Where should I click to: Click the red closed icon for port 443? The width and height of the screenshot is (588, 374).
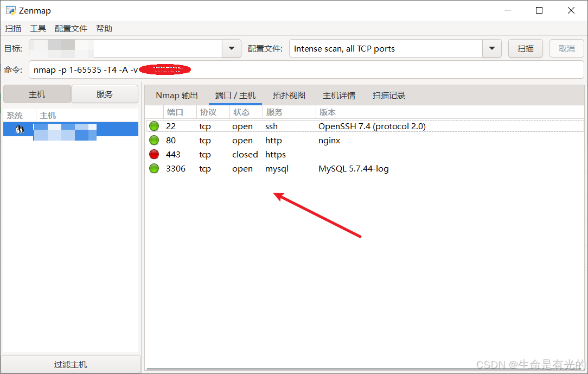(x=154, y=155)
